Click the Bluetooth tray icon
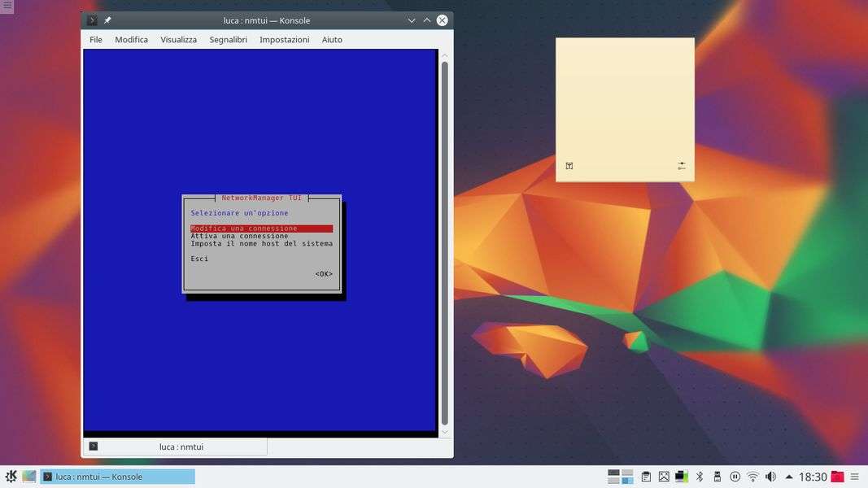Screen dimensions: 868x488 tap(699, 477)
